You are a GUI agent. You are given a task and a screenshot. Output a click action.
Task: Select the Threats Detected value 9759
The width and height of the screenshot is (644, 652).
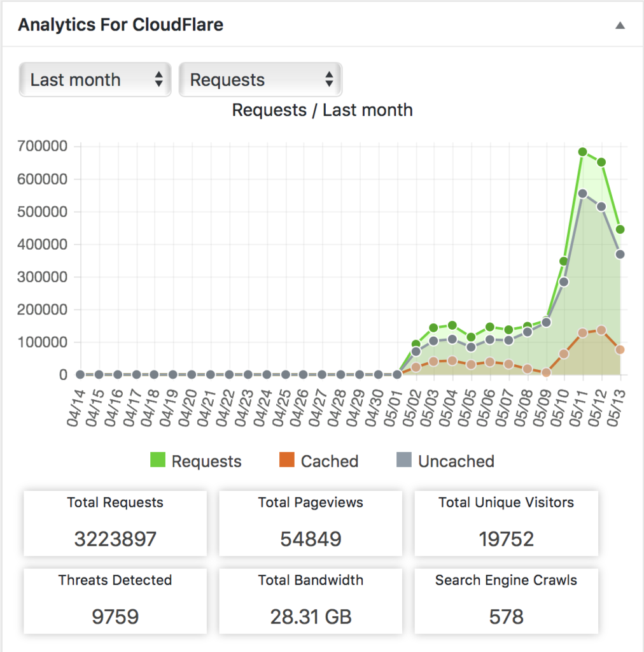(x=115, y=616)
